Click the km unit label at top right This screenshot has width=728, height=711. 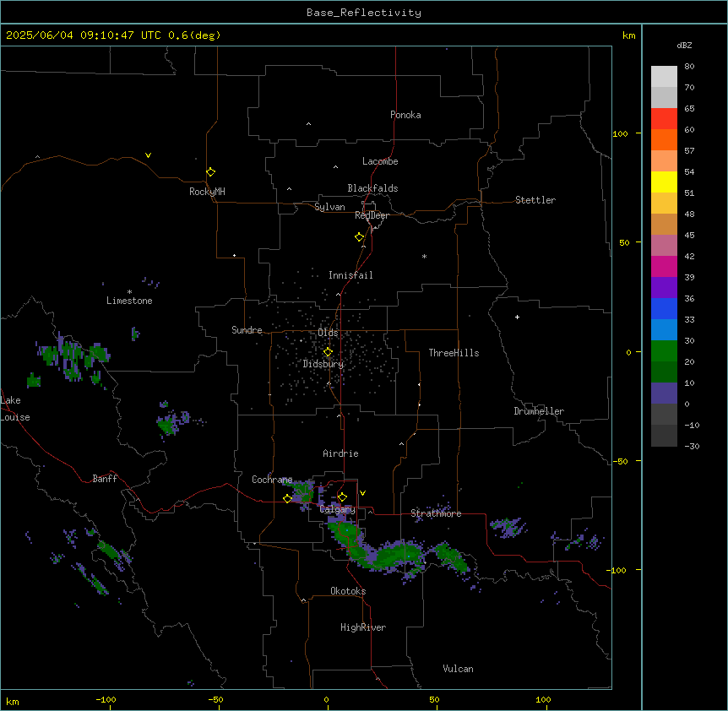point(628,35)
